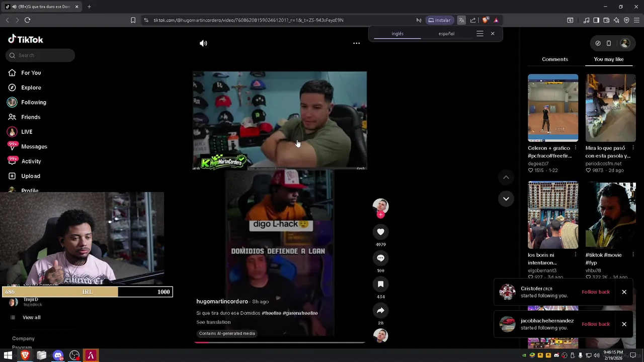Dismiss the jacobhachehernandez follow notification
Screen dimensions: 644x362
(624, 324)
